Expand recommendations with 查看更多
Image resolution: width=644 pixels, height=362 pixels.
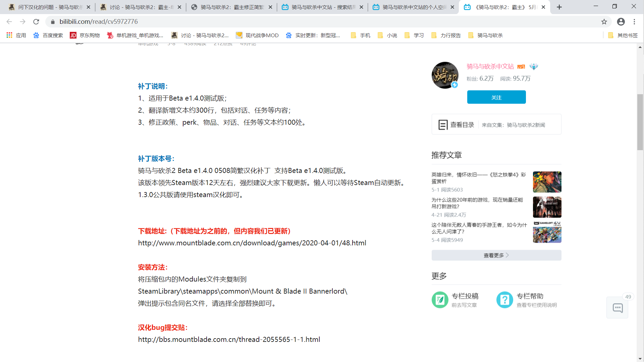tap(496, 255)
